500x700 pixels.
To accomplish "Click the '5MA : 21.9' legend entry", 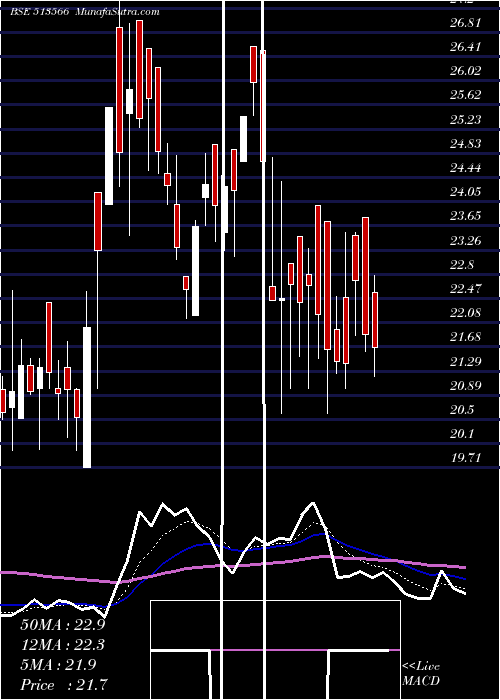I will (x=58, y=665).
